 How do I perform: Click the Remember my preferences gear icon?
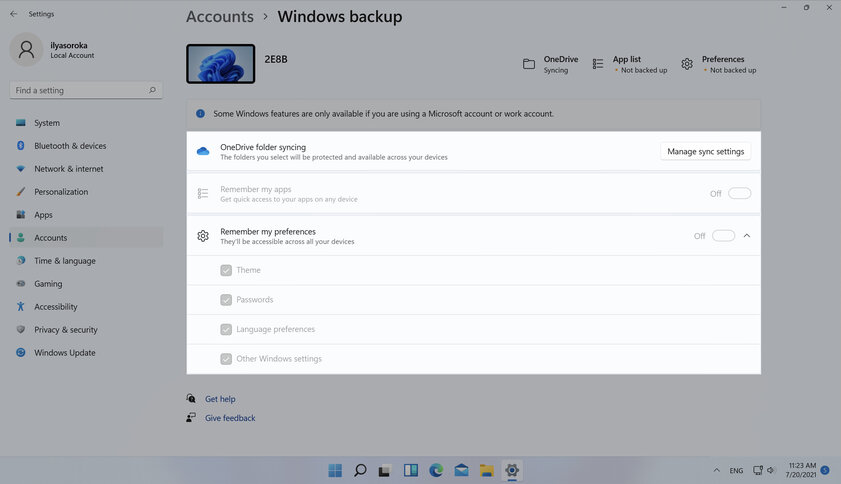pos(203,236)
